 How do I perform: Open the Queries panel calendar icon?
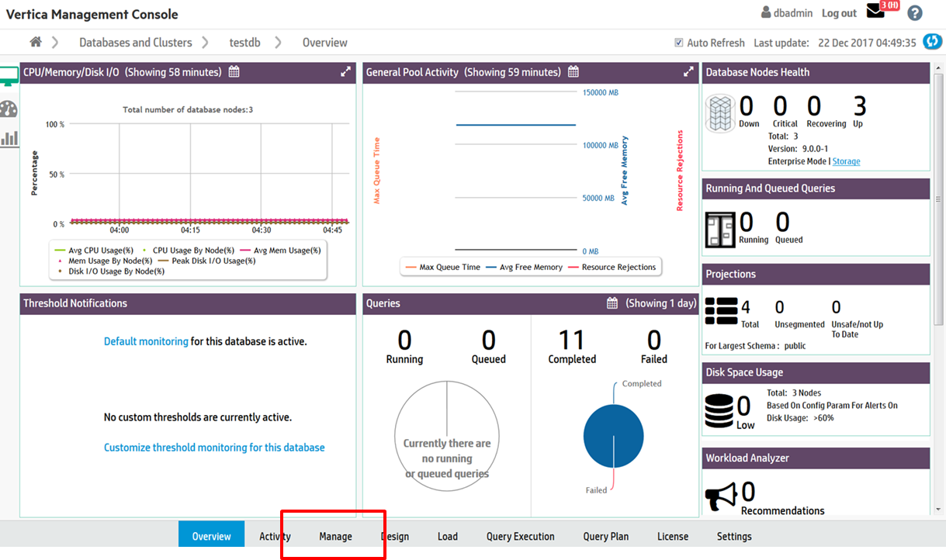(612, 303)
